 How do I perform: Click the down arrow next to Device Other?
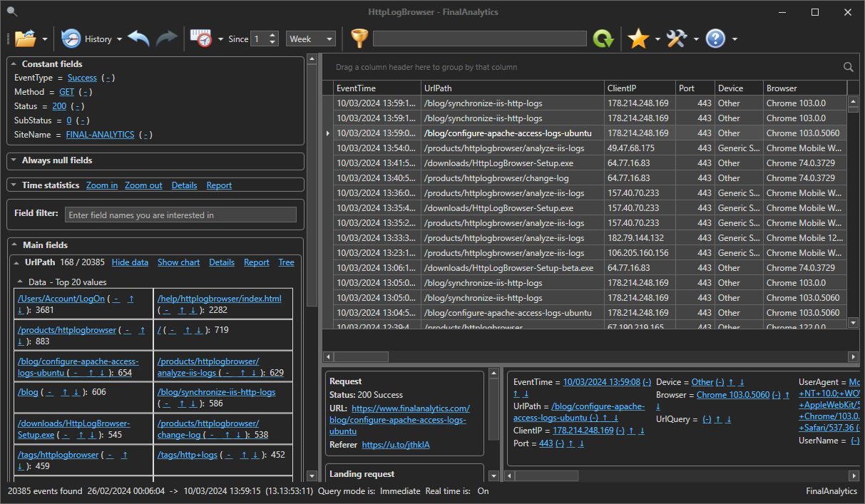tap(742, 383)
